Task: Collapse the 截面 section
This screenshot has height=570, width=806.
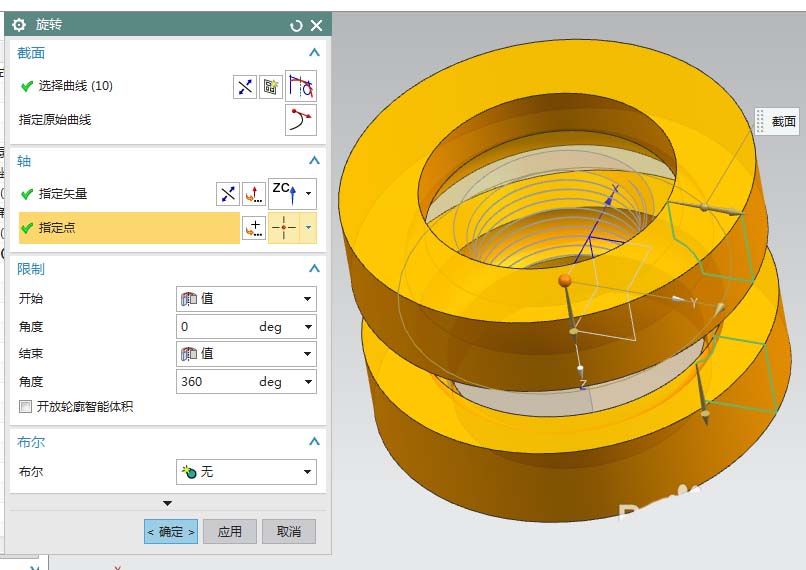Action: click(314, 52)
